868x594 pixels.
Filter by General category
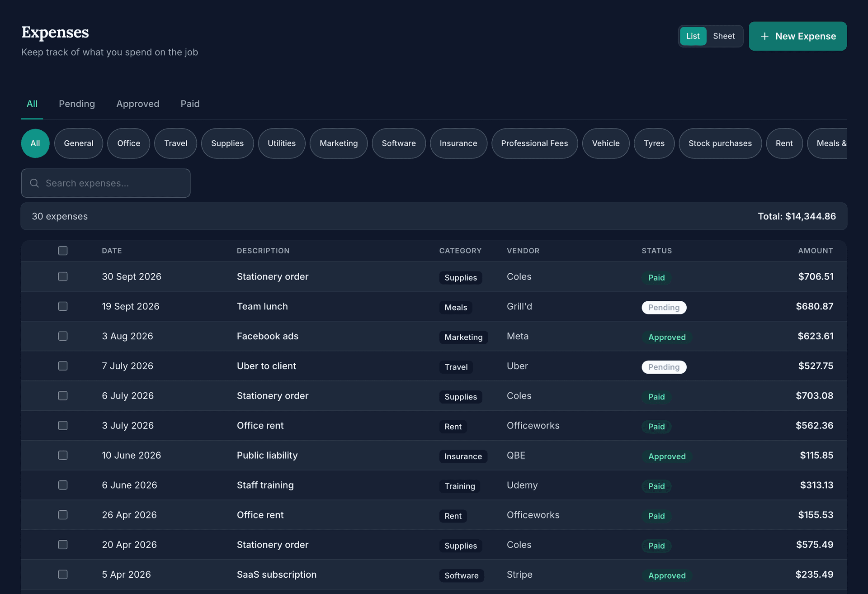point(79,143)
